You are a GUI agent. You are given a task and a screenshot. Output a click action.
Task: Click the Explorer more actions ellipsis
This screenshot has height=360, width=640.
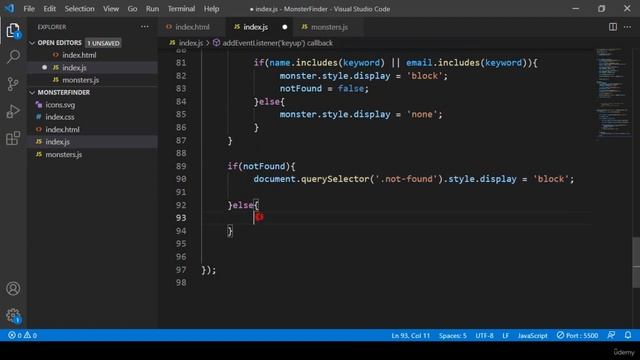(x=144, y=27)
